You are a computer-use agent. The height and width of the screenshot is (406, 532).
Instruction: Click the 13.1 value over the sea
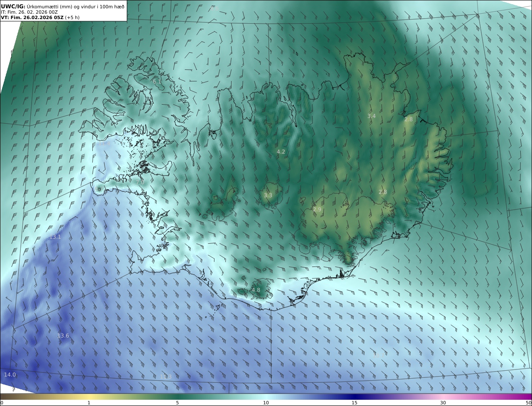pyautogui.click(x=55, y=237)
